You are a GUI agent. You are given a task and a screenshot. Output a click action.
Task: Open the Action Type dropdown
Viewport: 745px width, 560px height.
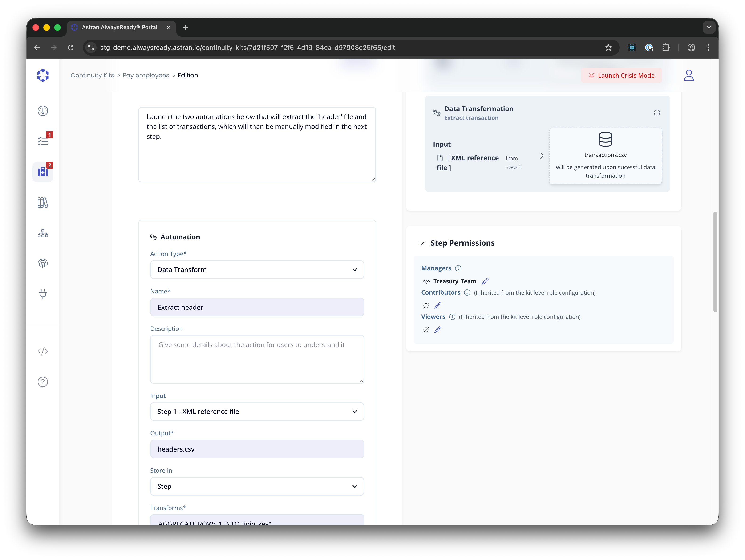pos(257,270)
